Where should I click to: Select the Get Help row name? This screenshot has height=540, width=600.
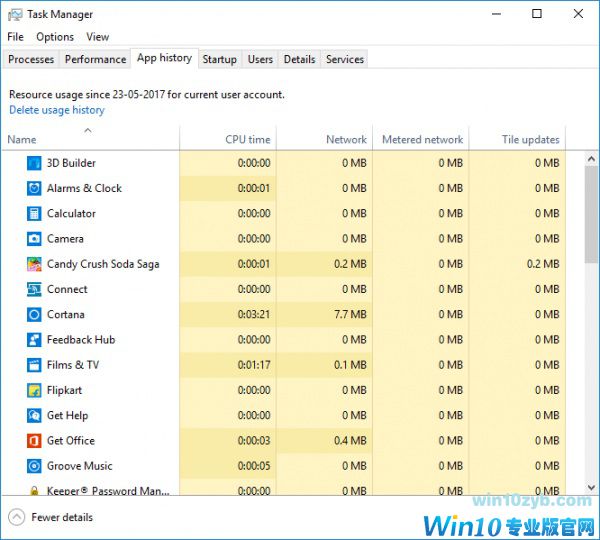click(x=67, y=416)
